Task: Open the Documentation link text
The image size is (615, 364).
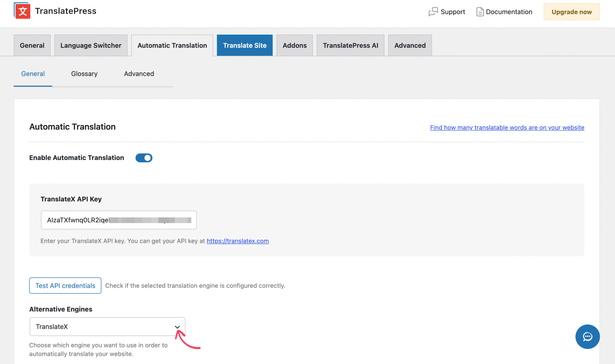Action: [509, 12]
